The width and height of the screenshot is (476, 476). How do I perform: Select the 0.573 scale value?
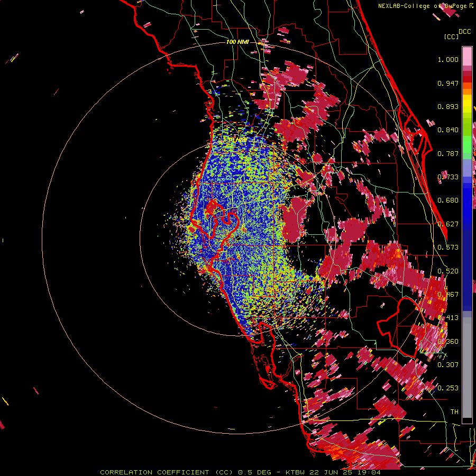[x=448, y=248]
